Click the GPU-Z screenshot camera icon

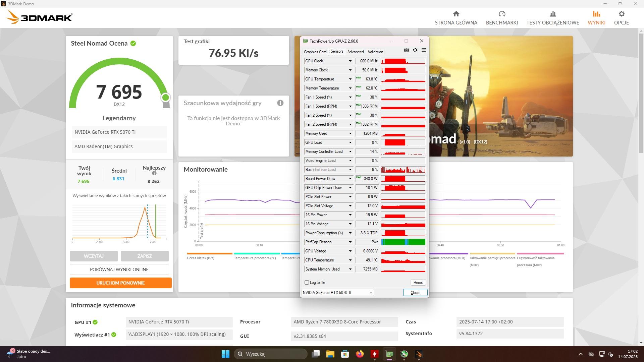406,50
